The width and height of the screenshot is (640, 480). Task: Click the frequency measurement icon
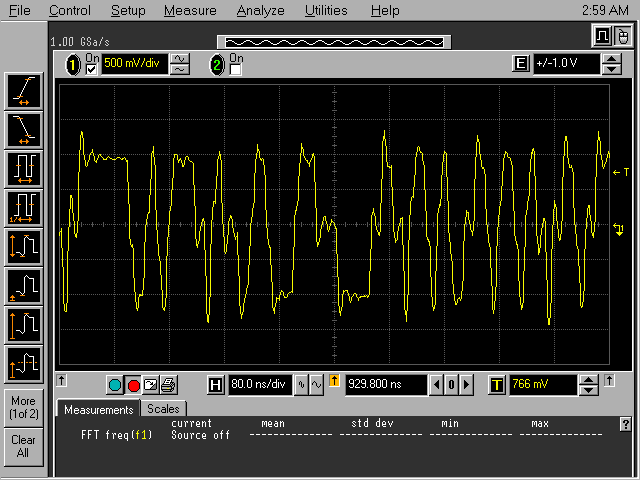[x=23, y=206]
